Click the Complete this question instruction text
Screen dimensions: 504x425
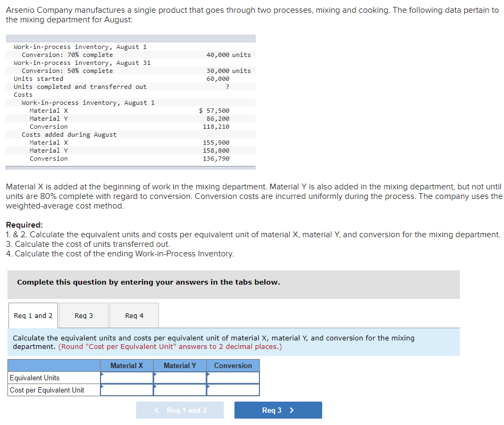(148, 282)
